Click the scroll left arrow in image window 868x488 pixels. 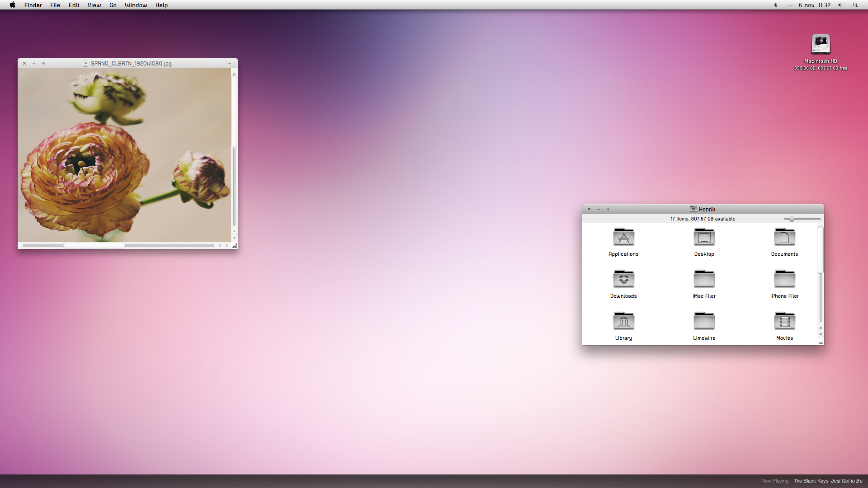pos(220,245)
